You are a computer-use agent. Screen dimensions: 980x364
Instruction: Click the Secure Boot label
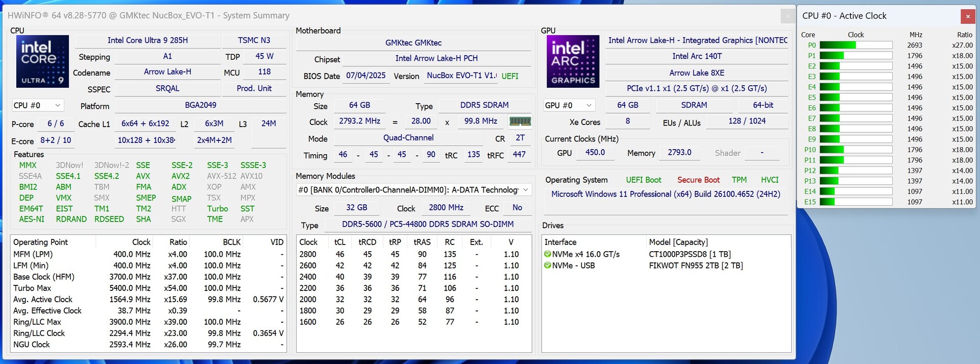(698, 180)
